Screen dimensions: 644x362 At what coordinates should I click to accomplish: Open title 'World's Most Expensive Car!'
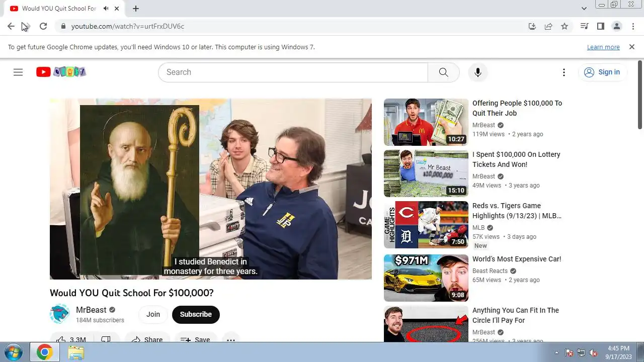(517, 259)
